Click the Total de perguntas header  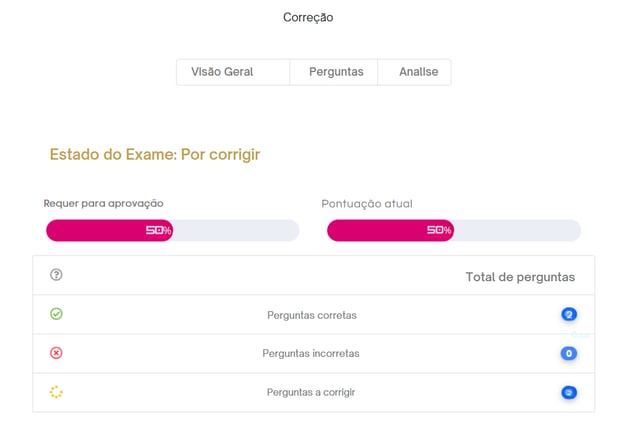tap(520, 277)
